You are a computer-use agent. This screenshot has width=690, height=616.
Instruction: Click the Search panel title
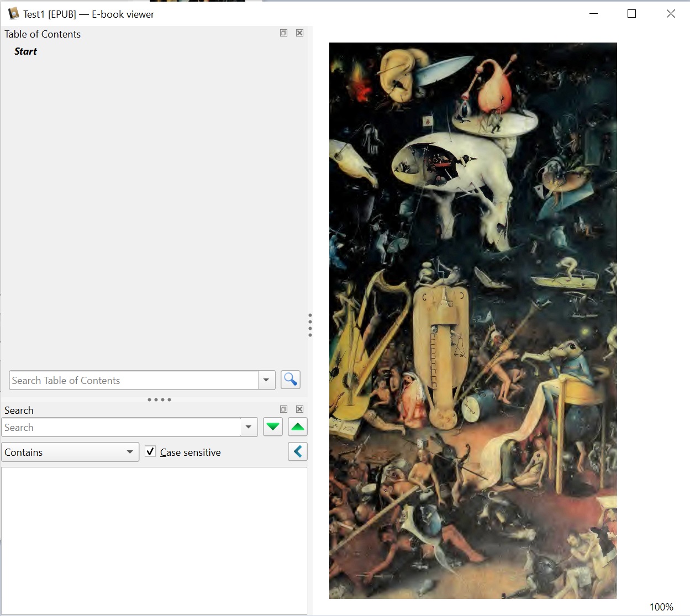pyautogui.click(x=19, y=410)
